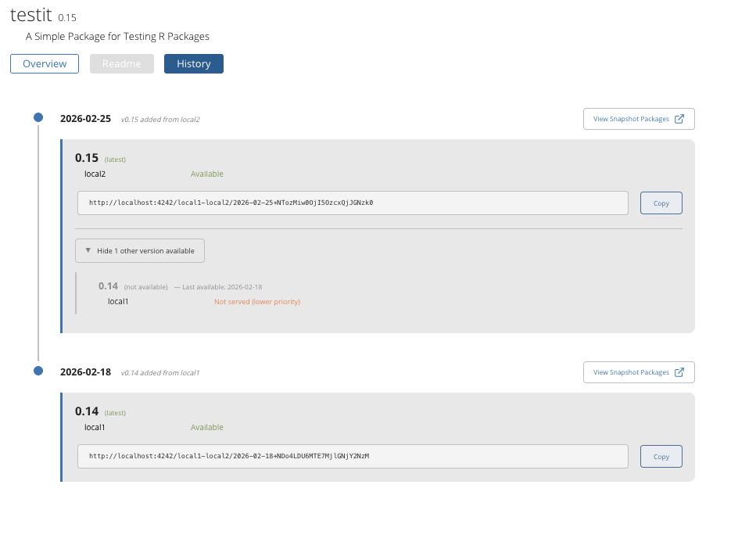Switch to the Overview tab

[x=45, y=64]
